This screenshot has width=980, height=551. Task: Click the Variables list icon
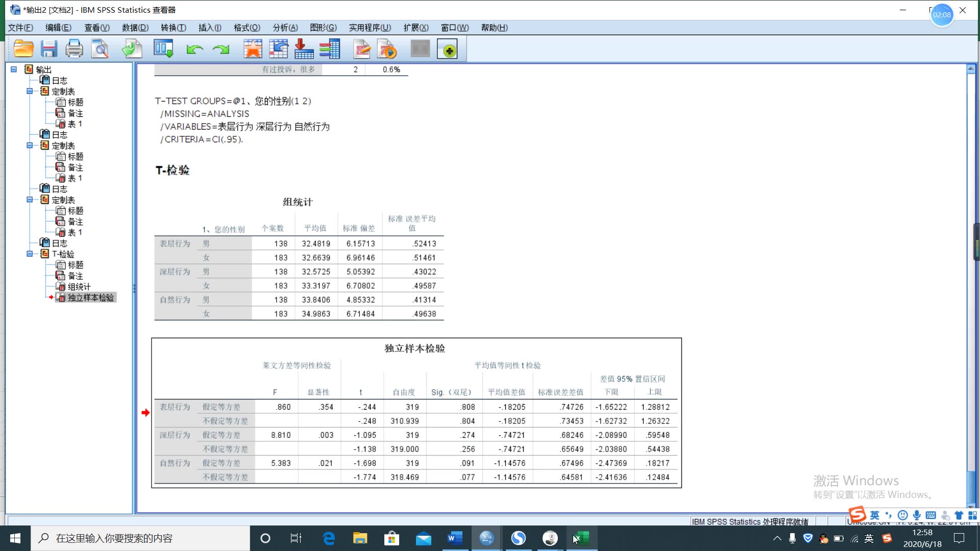330,49
